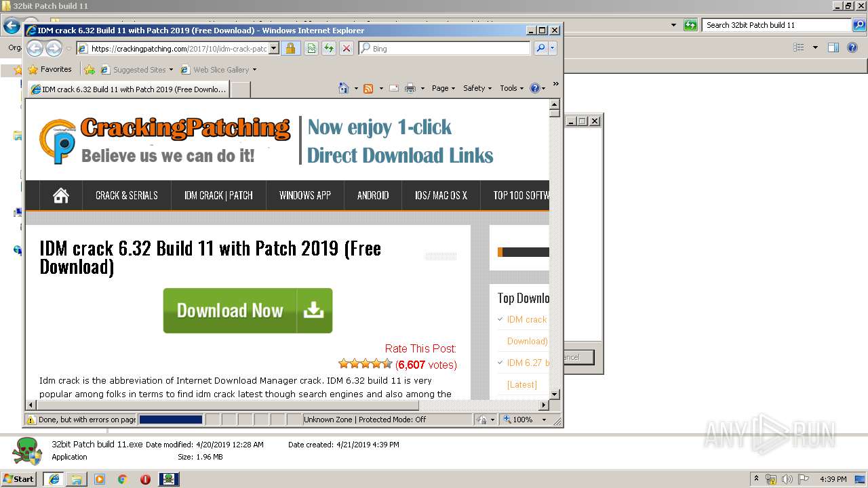Click the Explorer preview pane icon
This screenshot has height=488, width=868.
coord(833,47)
